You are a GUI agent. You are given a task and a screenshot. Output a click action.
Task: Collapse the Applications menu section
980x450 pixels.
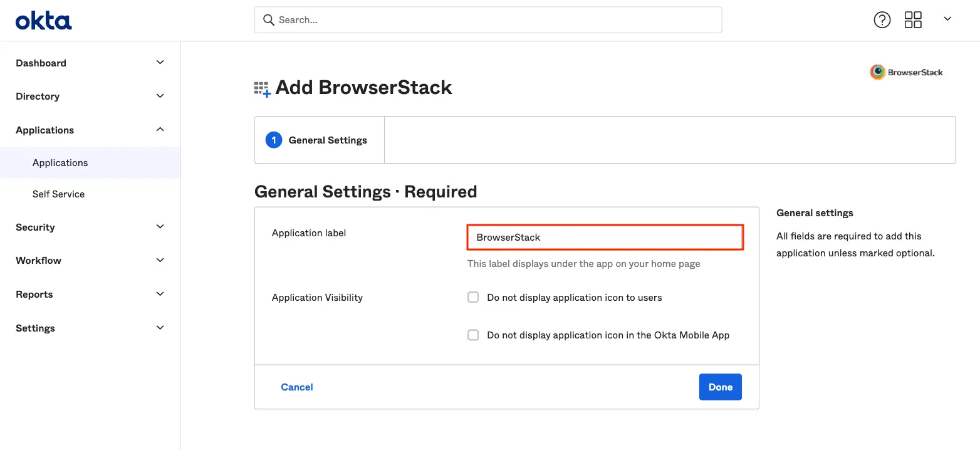(x=160, y=130)
